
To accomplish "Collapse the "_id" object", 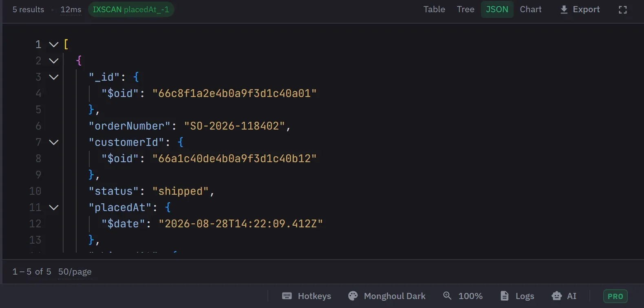I will pyautogui.click(x=54, y=77).
